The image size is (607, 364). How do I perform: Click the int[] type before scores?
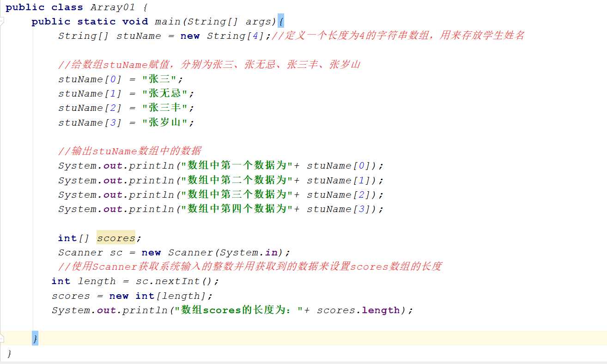click(73, 238)
